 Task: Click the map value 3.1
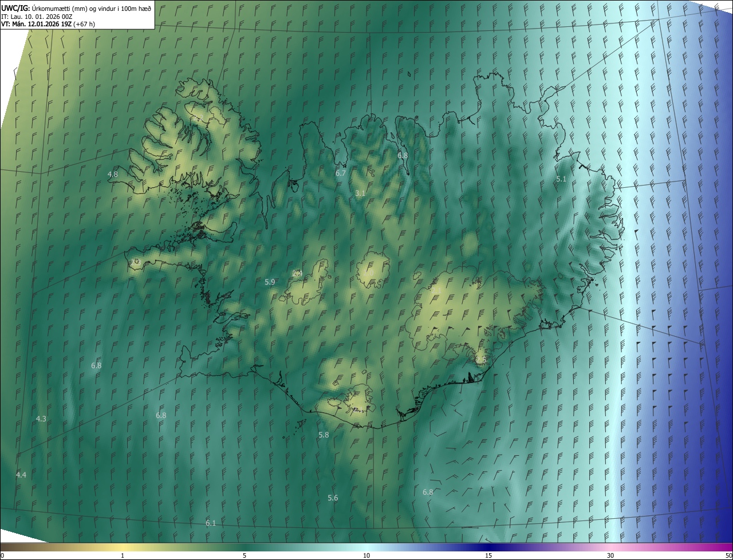click(x=360, y=194)
